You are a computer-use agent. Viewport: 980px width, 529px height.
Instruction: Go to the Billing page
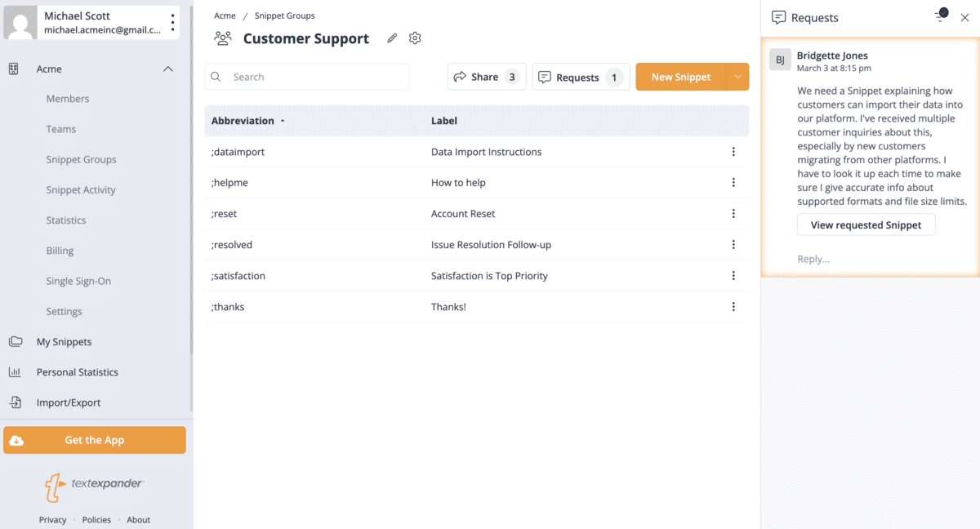(60, 251)
